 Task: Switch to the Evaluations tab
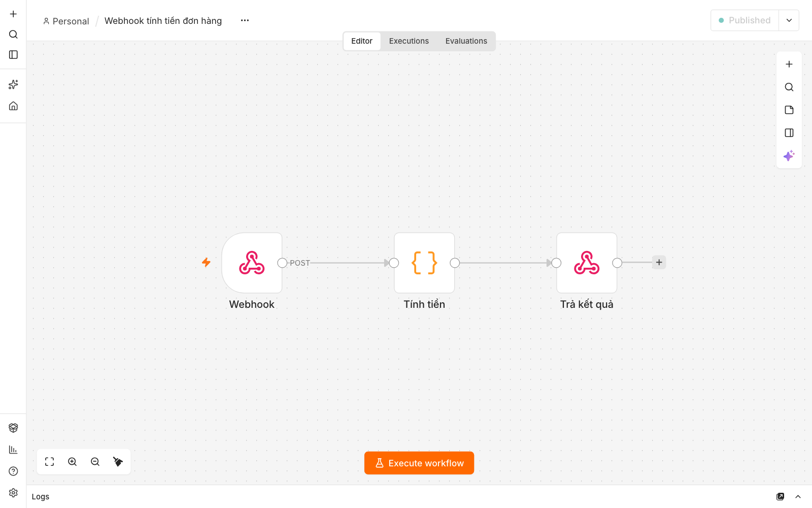[466, 41]
